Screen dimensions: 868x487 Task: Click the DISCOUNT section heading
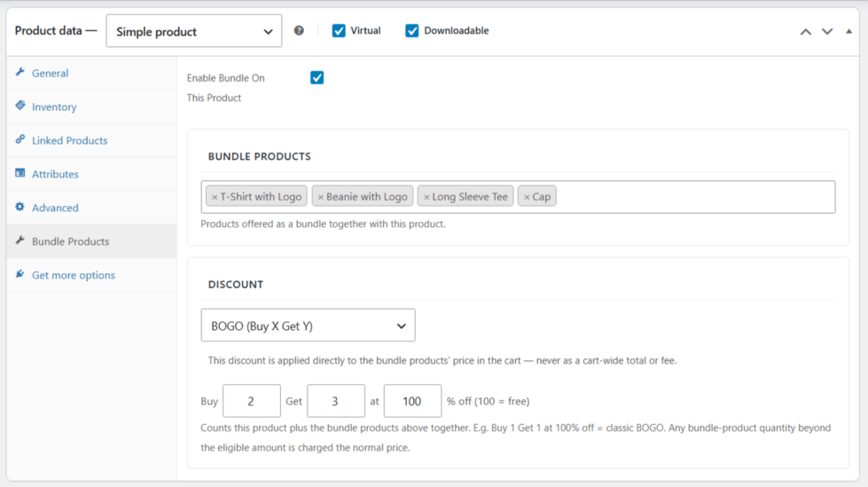235,284
